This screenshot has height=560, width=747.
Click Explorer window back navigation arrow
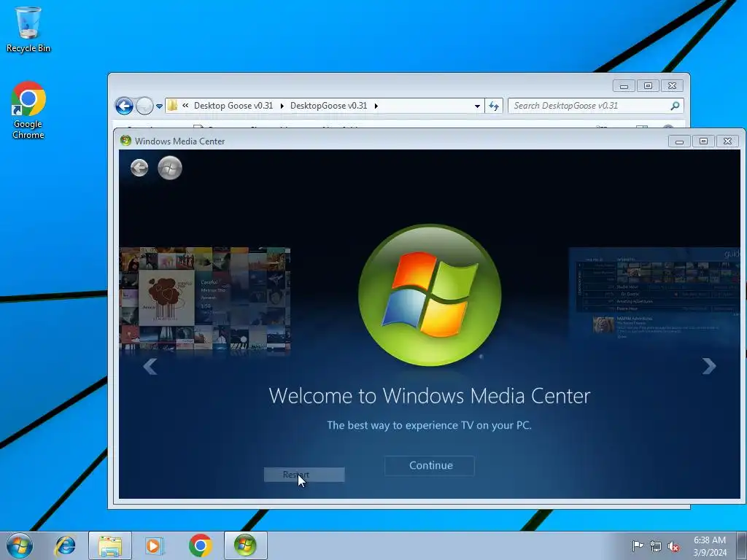[x=124, y=106]
